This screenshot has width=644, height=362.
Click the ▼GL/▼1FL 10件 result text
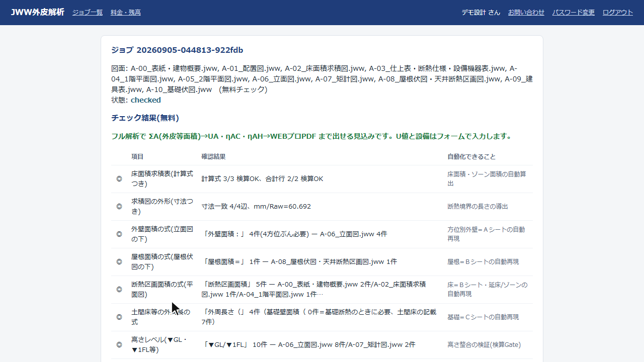click(308, 345)
